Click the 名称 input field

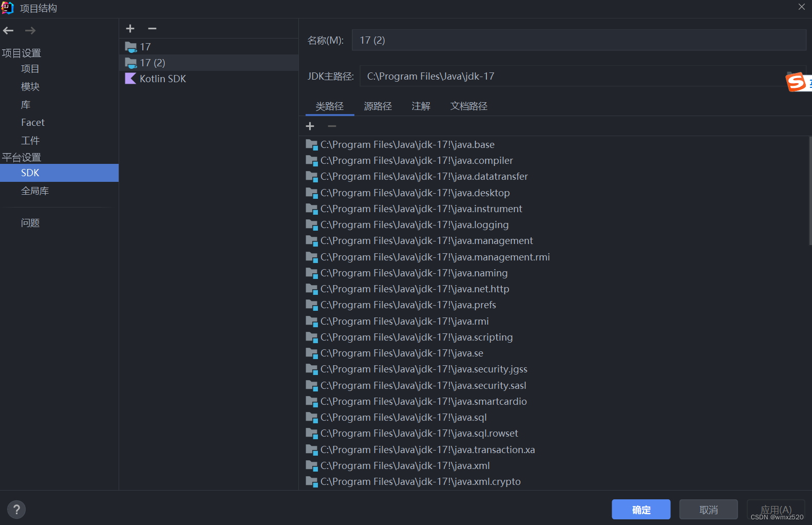[x=579, y=40]
